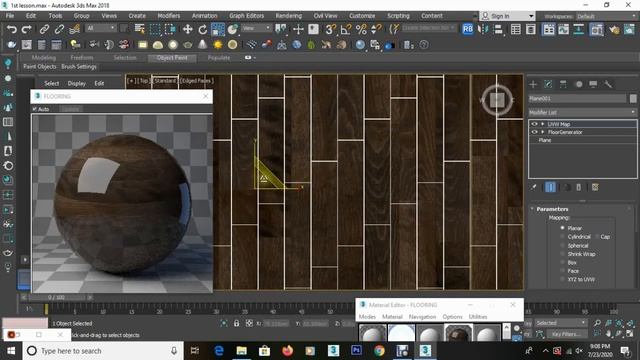Select XYZ to UVW mapping option
Image resolution: width=640 pixels, height=360 pixels.
pos(562,279)
